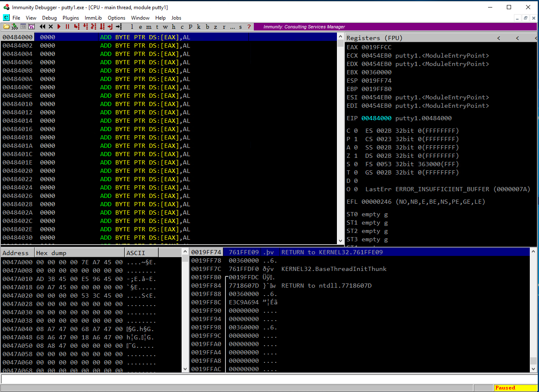Screen dimensions: 539x392
Task: Show Call stack via 'k' button
Action: 199,27
